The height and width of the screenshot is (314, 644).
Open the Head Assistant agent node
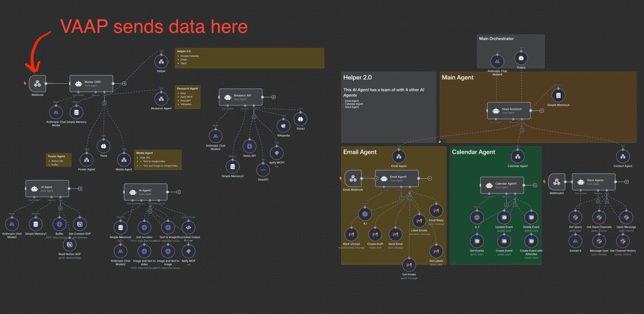click(508, 110)
